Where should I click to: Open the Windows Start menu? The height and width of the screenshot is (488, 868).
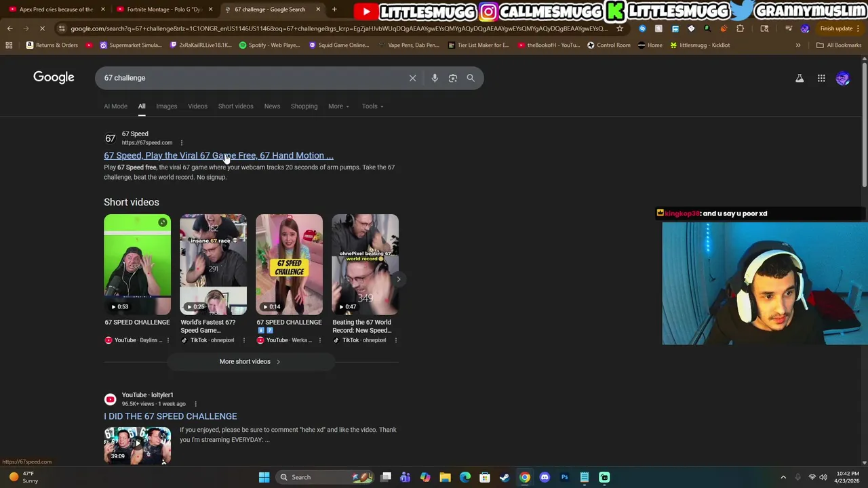click(264, 477)
